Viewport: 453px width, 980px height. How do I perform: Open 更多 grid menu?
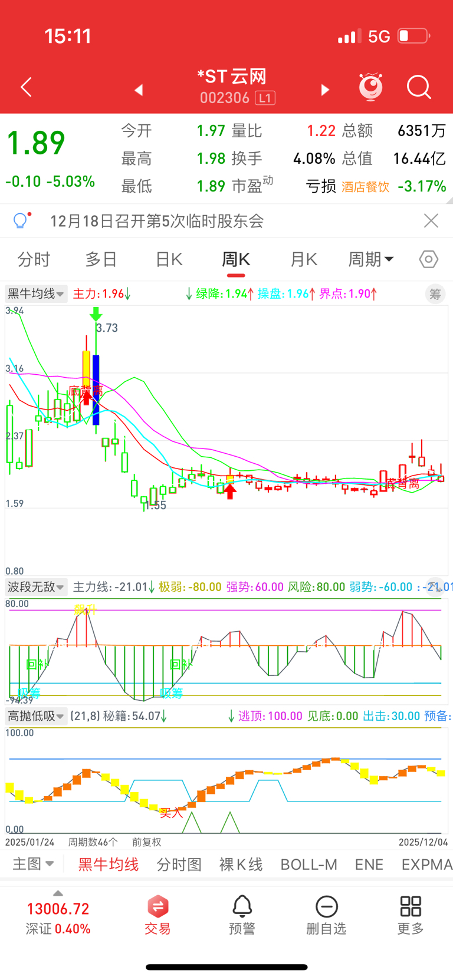point(411,915)
